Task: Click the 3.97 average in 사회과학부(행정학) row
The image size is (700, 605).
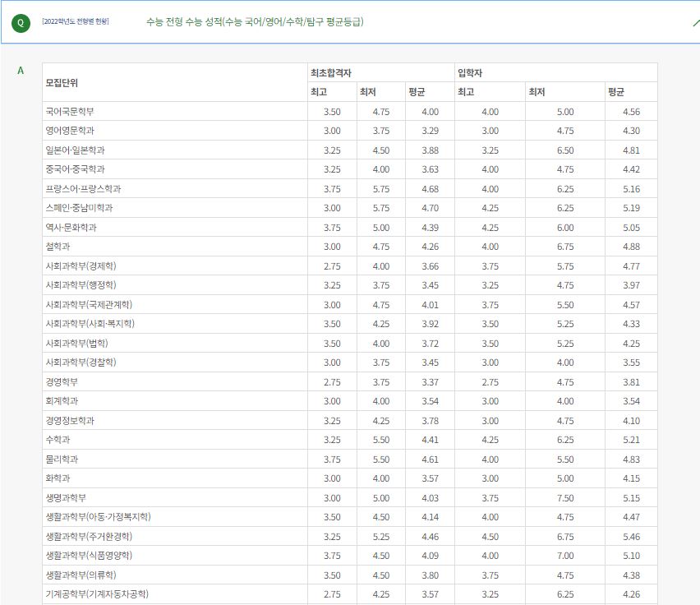Action: [631, 285]
